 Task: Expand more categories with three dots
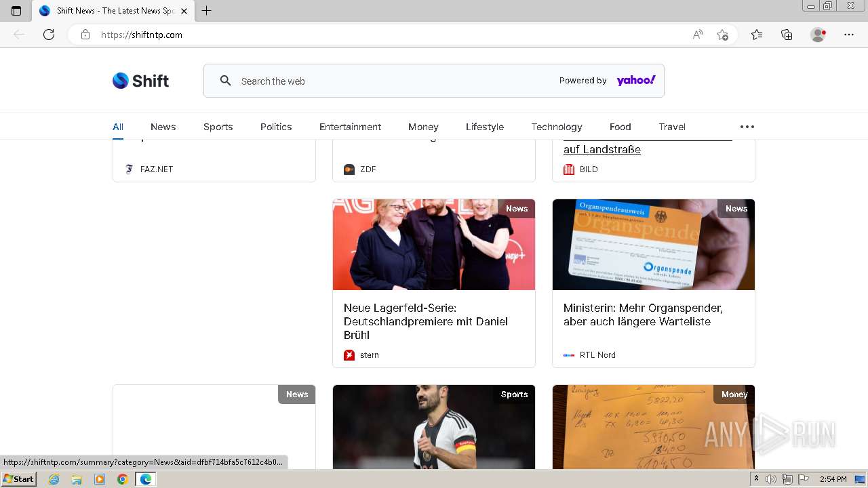(x=747, y=127)
